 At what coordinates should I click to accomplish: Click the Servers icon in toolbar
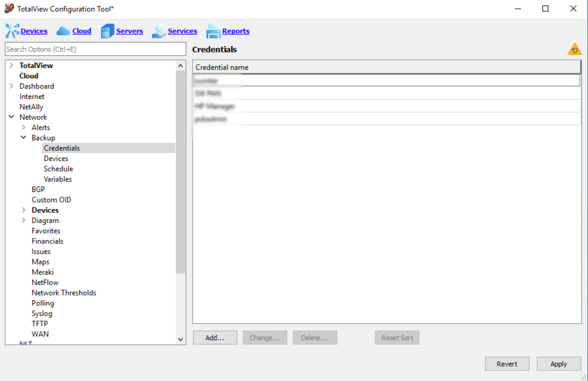[x=107, y=31]
